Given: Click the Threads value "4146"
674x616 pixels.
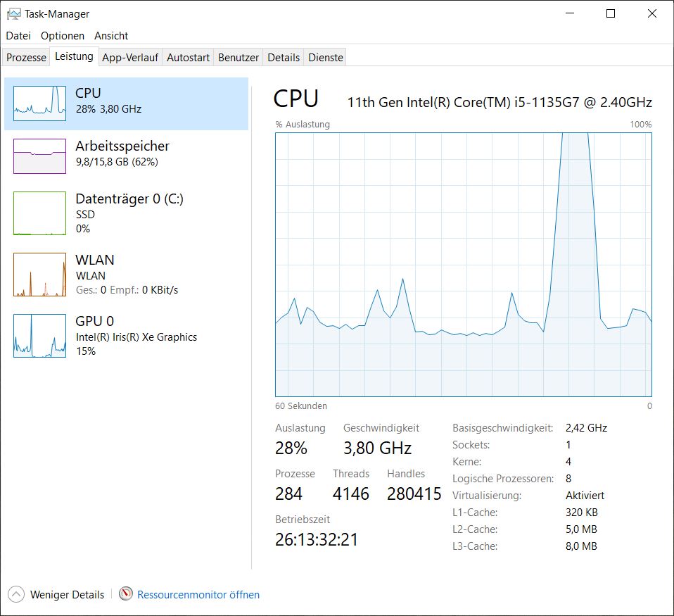Looking at the screenshot, I should tap(351, 494).
